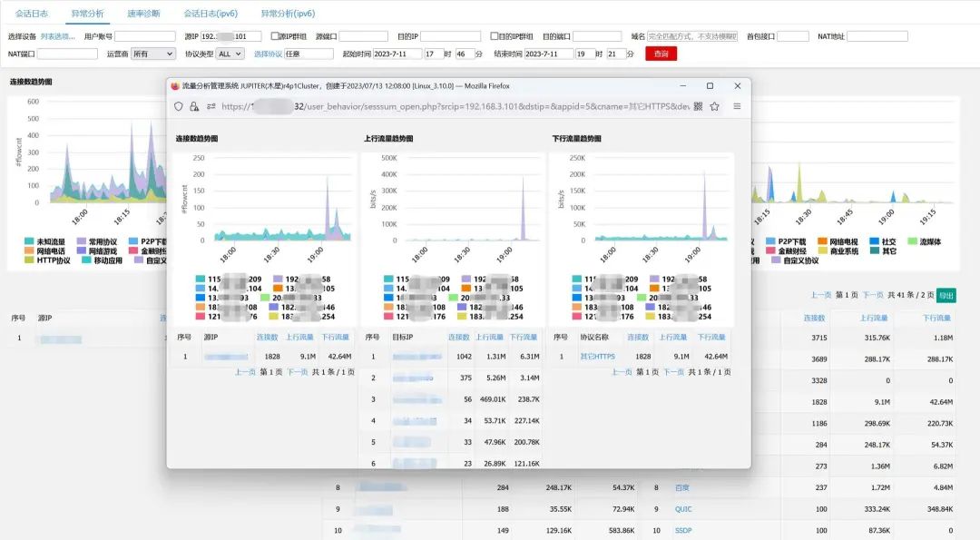Open the 列表选项 device selector
Image resolution: width=980 pixels, height=540 pixels.
pyautogui.click(x=58, y=36)
